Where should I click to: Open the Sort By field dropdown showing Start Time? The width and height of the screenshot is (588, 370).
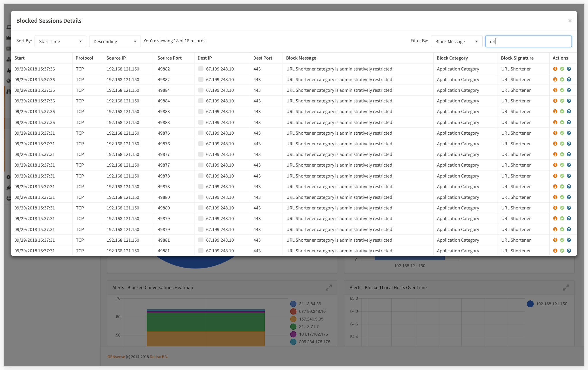tap(60, 41)
